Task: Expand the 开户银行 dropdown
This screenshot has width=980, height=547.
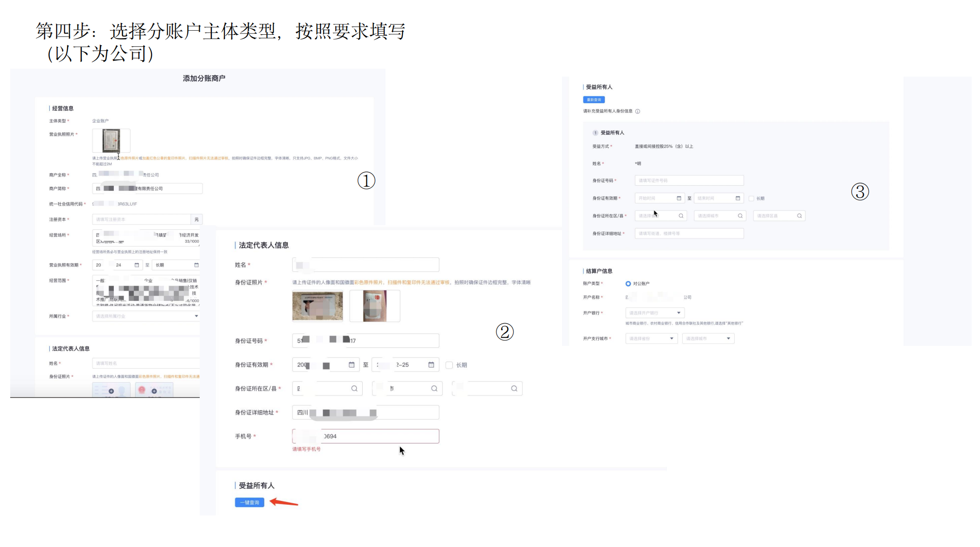Action: point(655,313)
